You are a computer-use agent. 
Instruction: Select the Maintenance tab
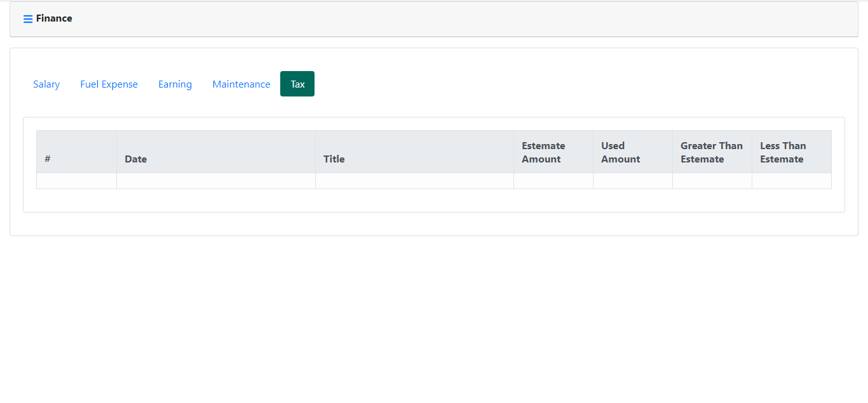(241, 84)
